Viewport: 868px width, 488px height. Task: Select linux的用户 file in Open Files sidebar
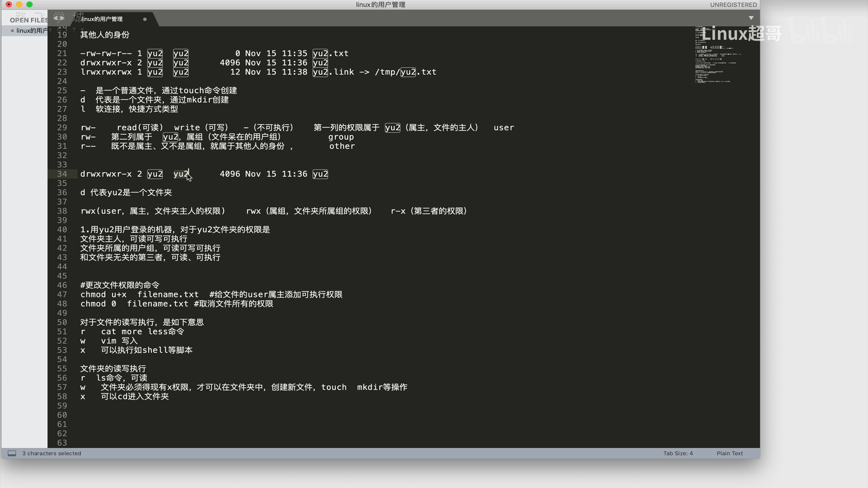[32, 31]
